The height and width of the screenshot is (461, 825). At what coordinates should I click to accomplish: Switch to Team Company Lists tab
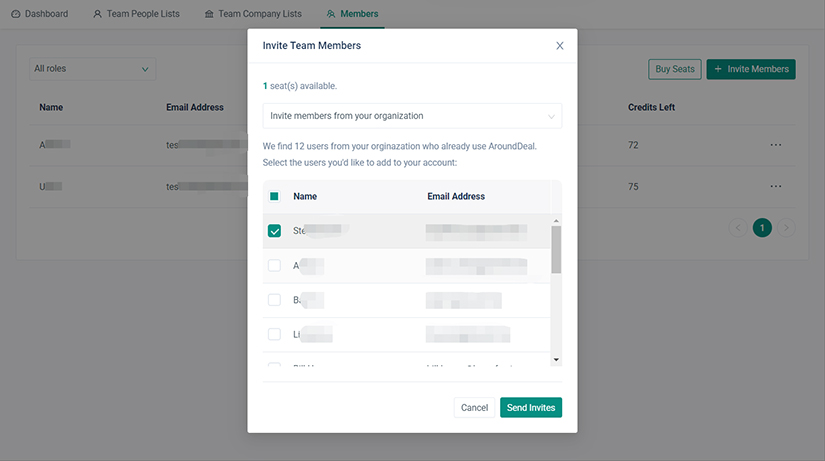tap(259, 14)
